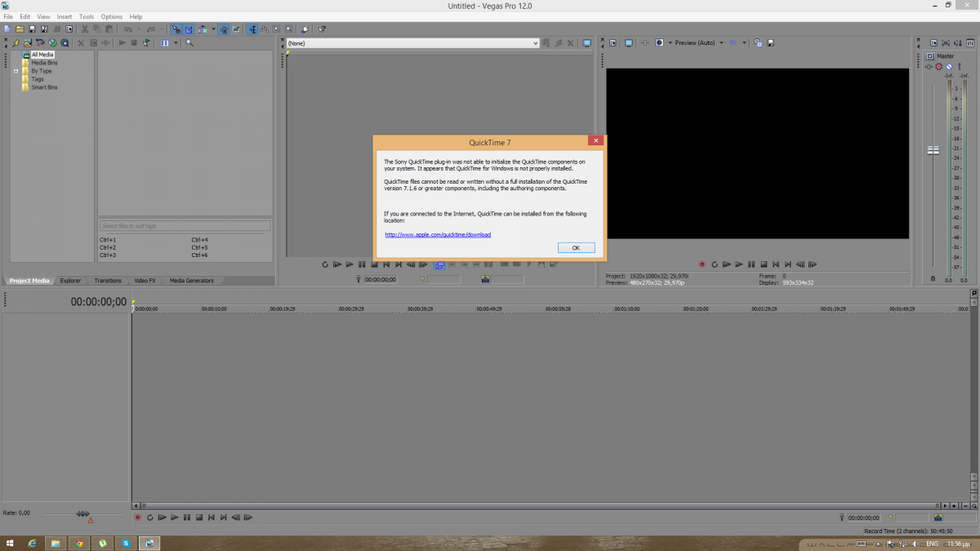Open the Insert menu
Screen dimensions: 980x551
[x=65, y=16]
